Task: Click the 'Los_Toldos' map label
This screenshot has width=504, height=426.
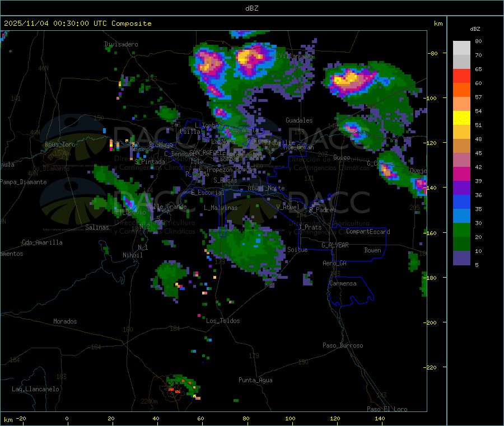Action: tap(223, 321)
